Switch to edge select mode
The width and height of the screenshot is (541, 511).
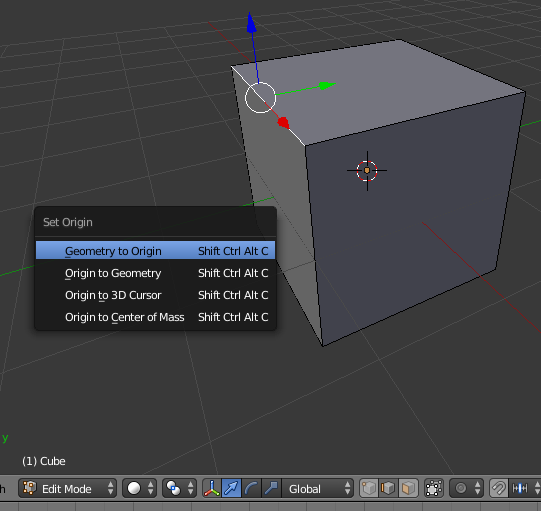(x=388, y=488)
